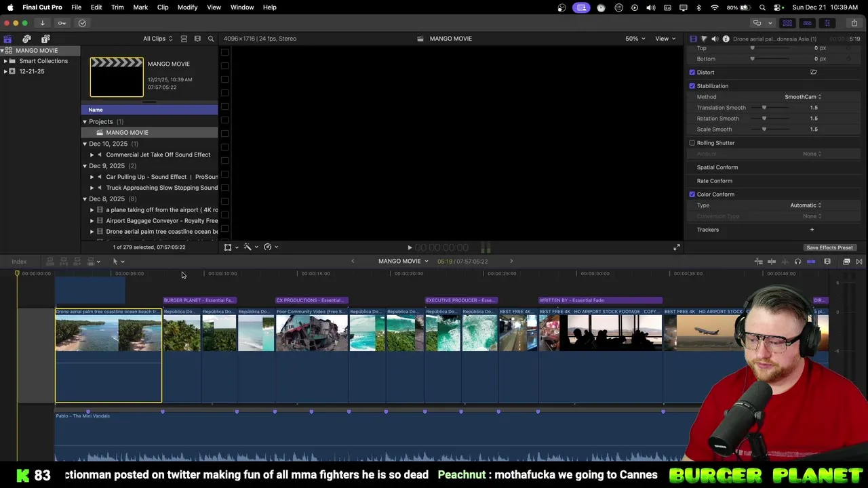Image resolution: width=868 pixels, height=488 pixels.
Task: Toggle snapping in the timeline
Action: pyautogui.click(x=811, y=262)
